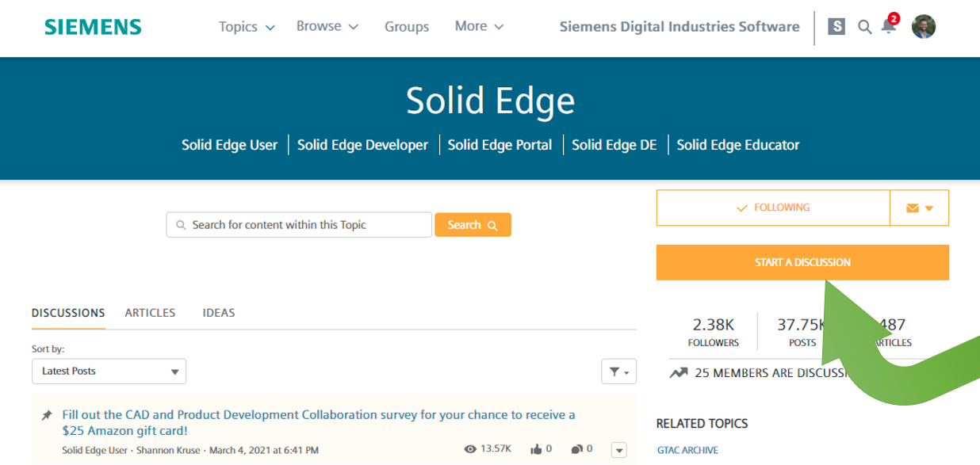Open the Groups menu item

[x=407, y=26]
